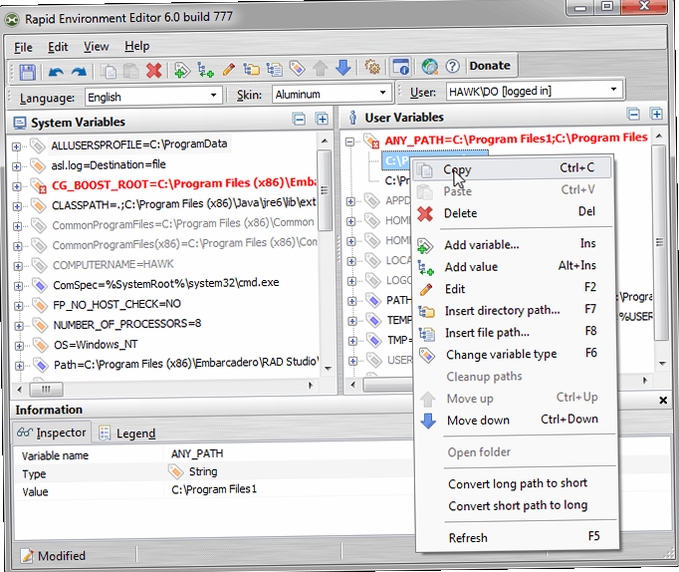Open the Help menu

pyautogui.click(x=137, y=46)
